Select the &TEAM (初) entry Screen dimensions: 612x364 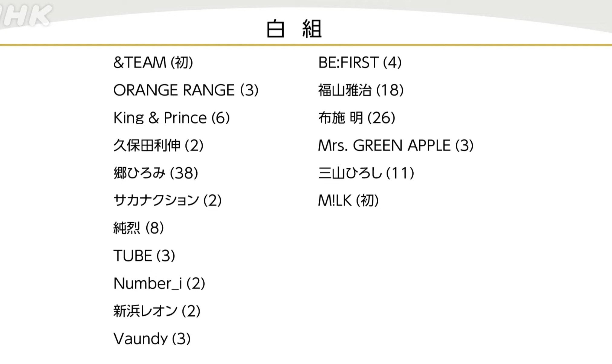pyautogui.click(x=153, y=63)
